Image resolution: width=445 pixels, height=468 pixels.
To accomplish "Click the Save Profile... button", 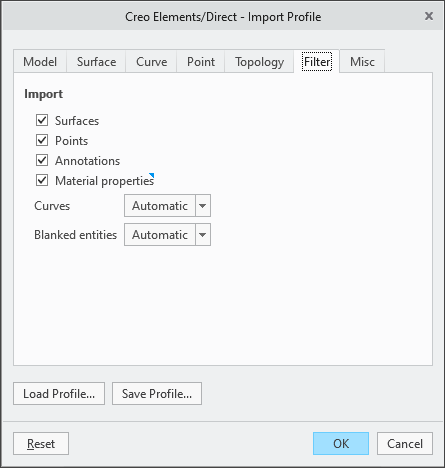I will tap(157, 394).
